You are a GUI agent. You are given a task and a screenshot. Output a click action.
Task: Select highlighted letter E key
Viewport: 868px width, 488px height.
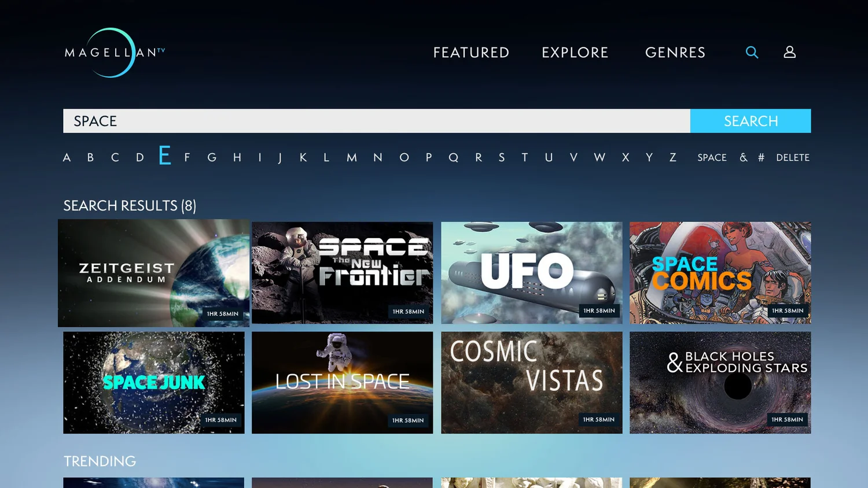tap(165, 155)
